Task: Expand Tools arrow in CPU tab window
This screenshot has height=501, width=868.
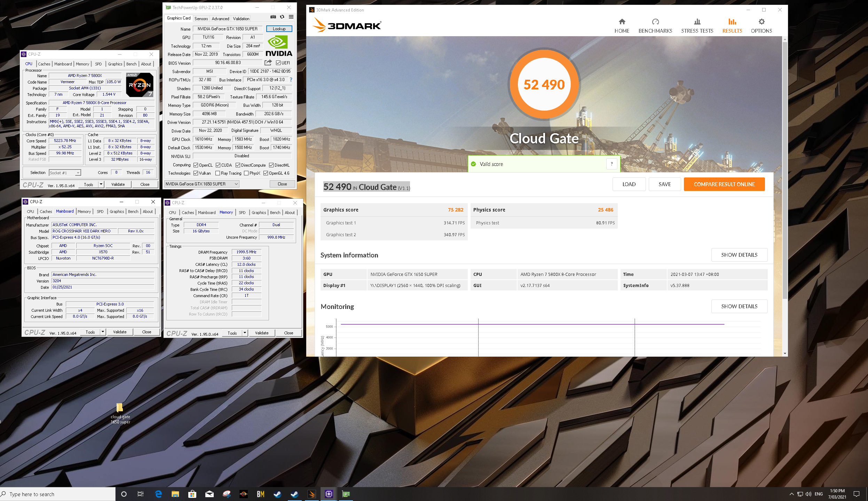Action: [101, 184]
